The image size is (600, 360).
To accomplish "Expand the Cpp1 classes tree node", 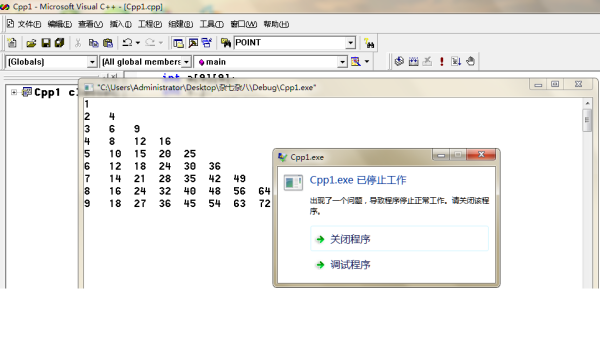I will click(14, 92).
